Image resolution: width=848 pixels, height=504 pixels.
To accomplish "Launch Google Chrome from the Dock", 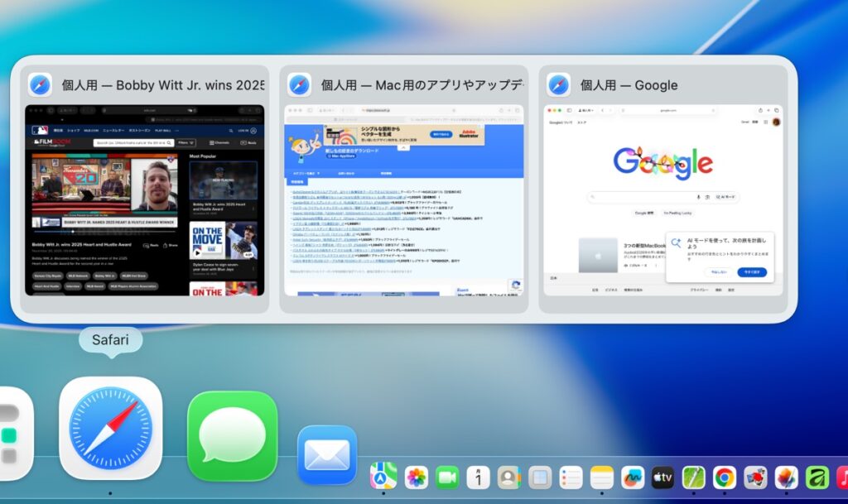I will (725, 477).
